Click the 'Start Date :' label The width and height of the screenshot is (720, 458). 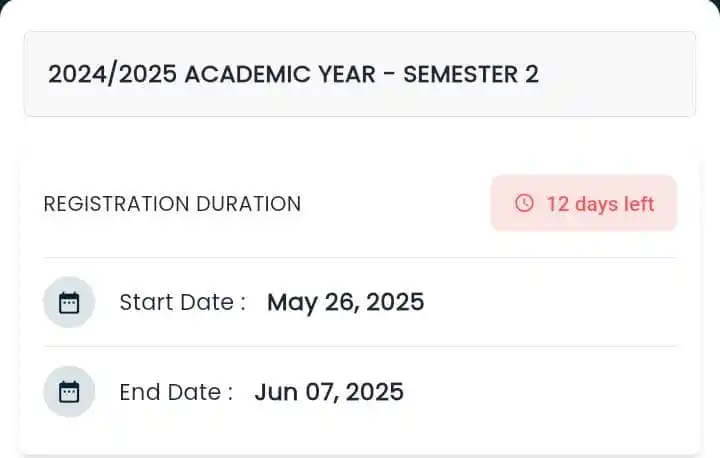point(183,302)
